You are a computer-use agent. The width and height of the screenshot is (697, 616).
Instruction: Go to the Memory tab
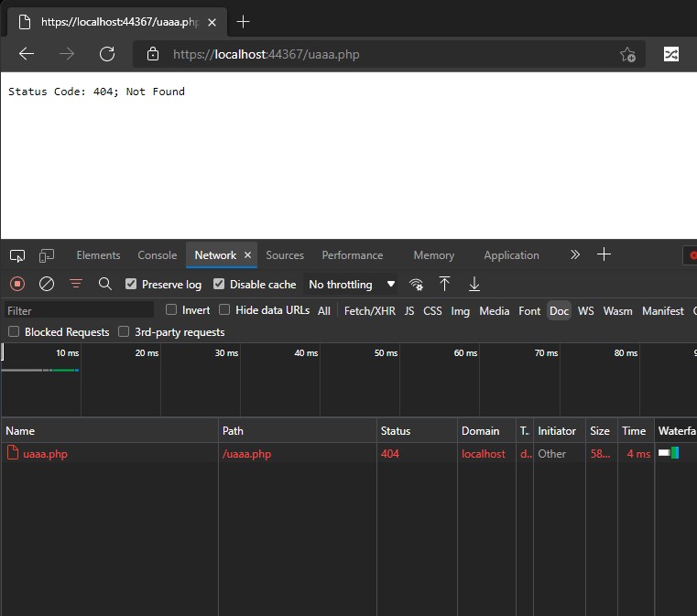tap(434, 255)
